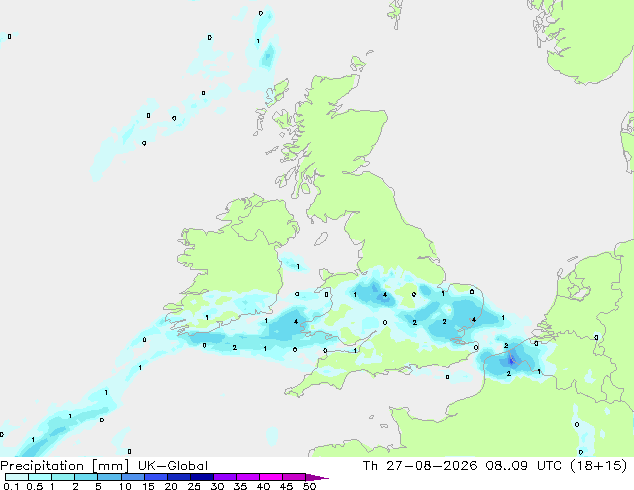This screenshot has height=490, width=634.
Task: Select the 20–25 mm legend color swatch
Action: 179,477
